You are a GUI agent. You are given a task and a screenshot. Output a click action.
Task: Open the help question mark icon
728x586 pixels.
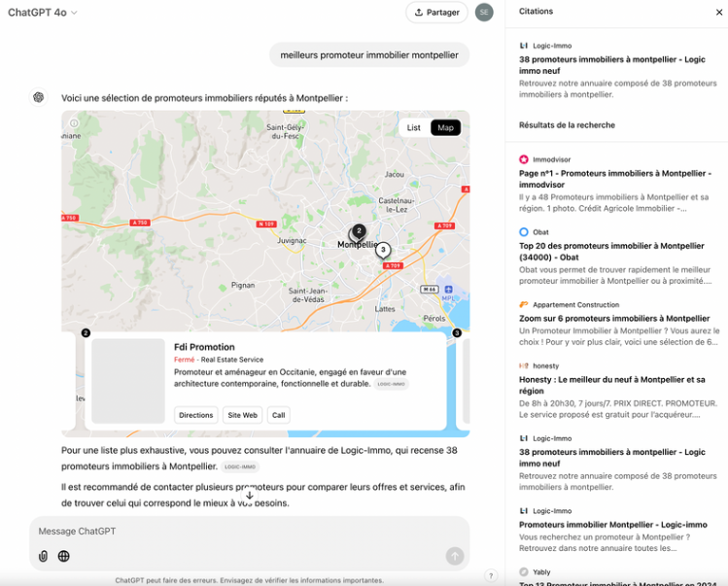point(491,575)
